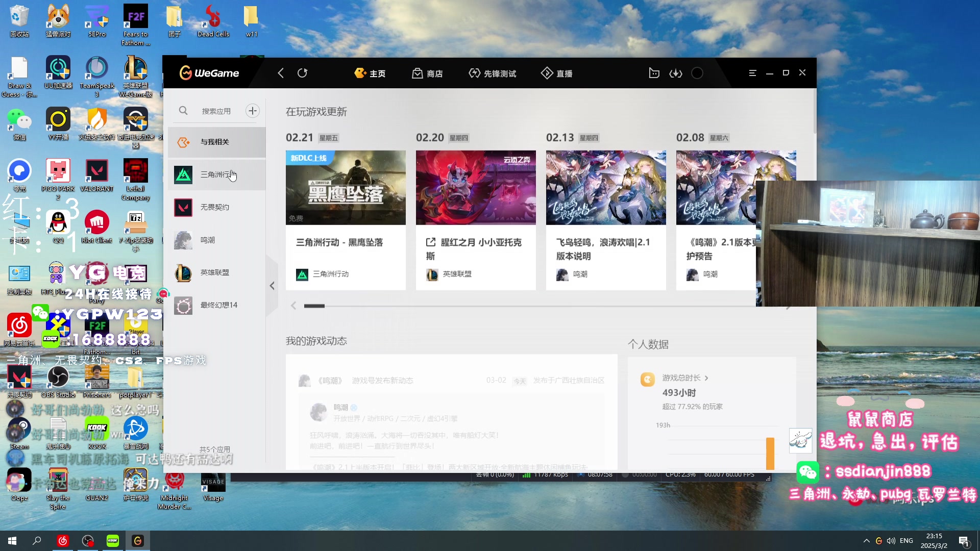The width and height of the screenshot is (980, 551).
Task: Click the round user avatar in WeGame header
Action: click(x=697, y=73)
